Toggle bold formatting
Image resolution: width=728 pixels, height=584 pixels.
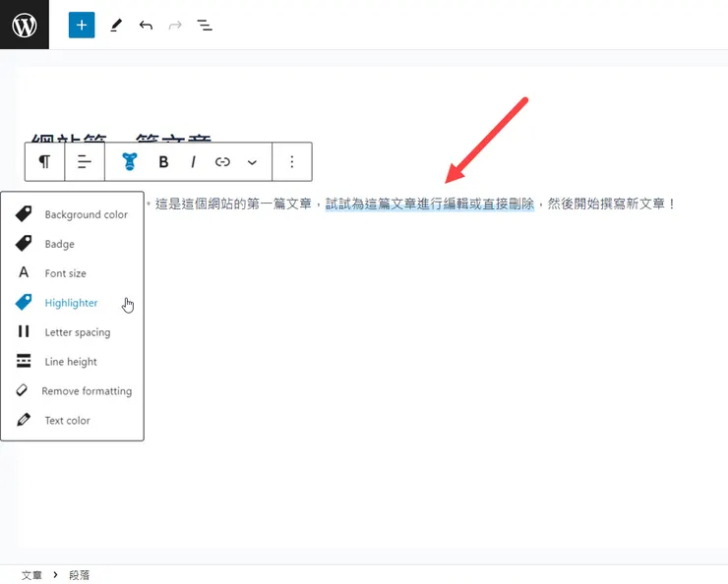click(x=163, y=162)
